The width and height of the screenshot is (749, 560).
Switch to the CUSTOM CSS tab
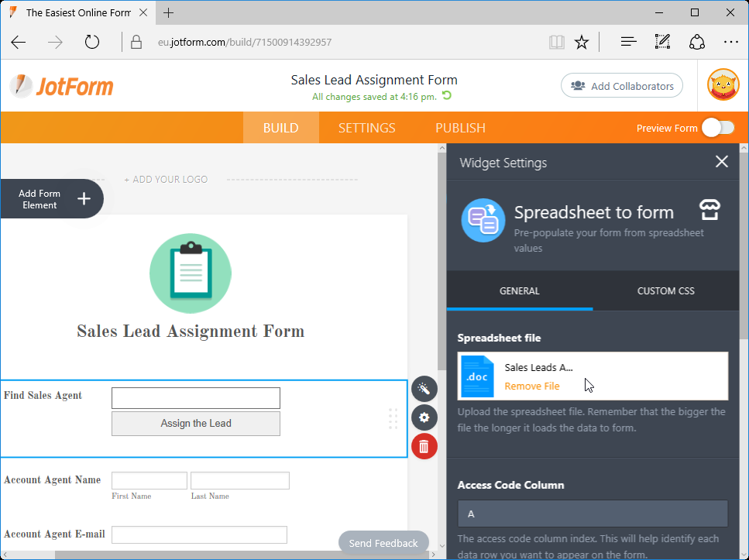(x=665, y=290)
